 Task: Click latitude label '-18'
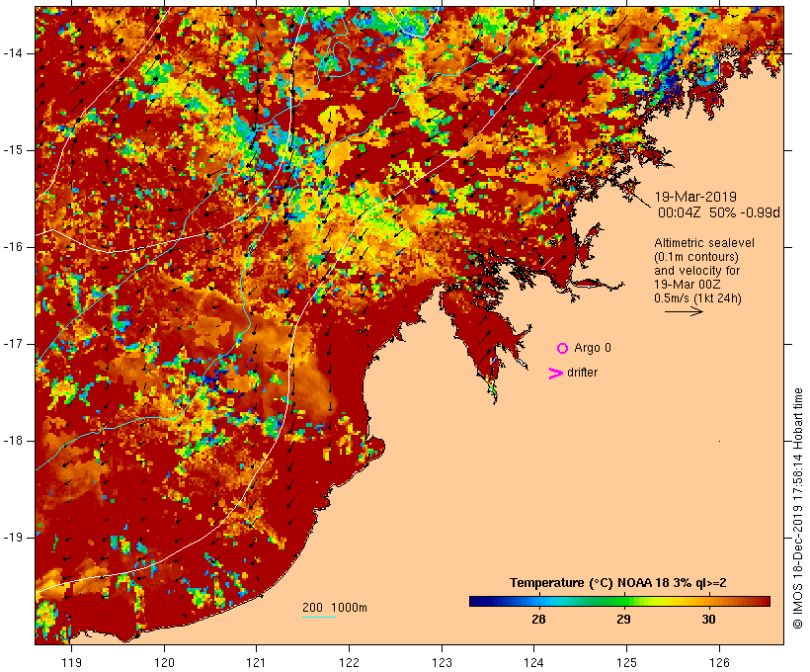coord(13,441)
